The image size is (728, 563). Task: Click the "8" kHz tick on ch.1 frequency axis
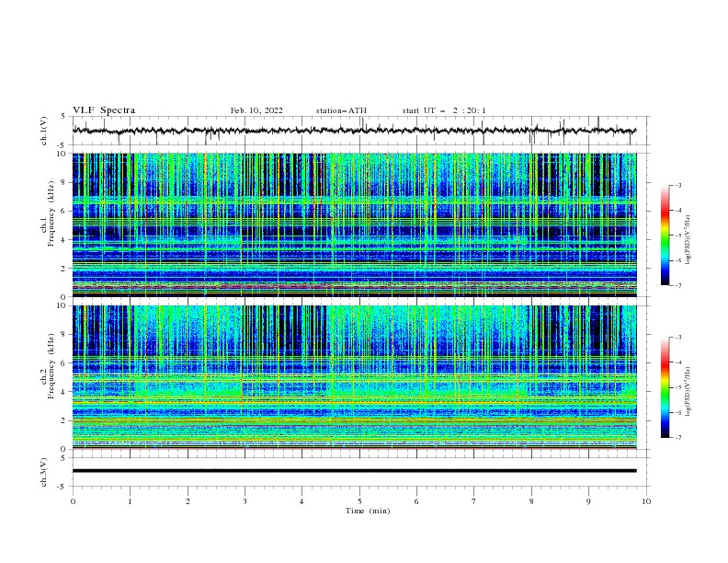coord(65,182)
